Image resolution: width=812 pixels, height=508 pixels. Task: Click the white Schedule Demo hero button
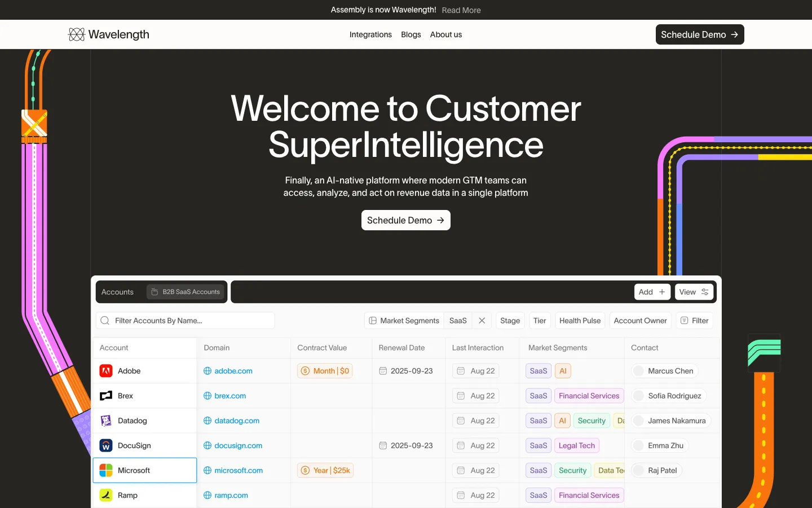pyautogui.click(x=406, y=220)
